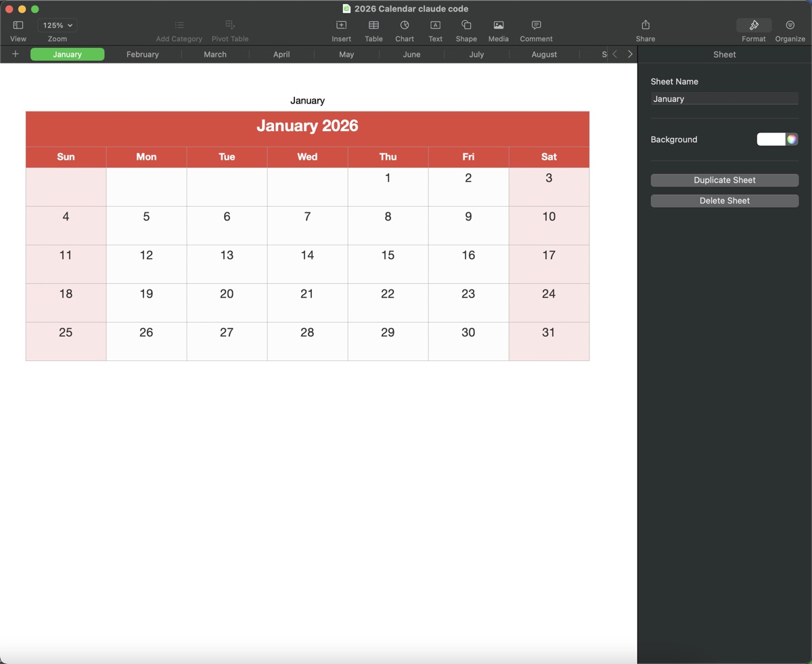Switch to the February sheet tab
This screenshot has height=664, width=812.
[x=143, y=54]
